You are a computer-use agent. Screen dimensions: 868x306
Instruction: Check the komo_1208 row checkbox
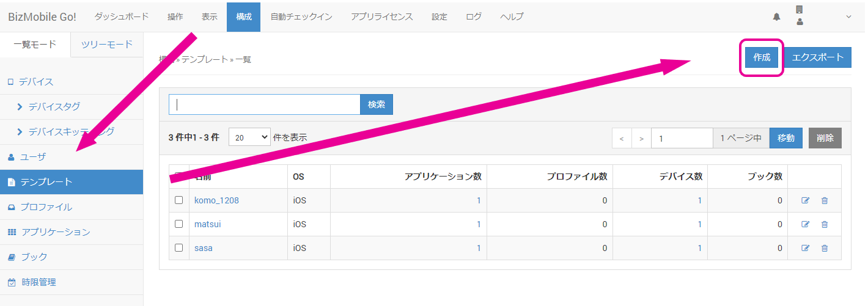click(179, 200)
